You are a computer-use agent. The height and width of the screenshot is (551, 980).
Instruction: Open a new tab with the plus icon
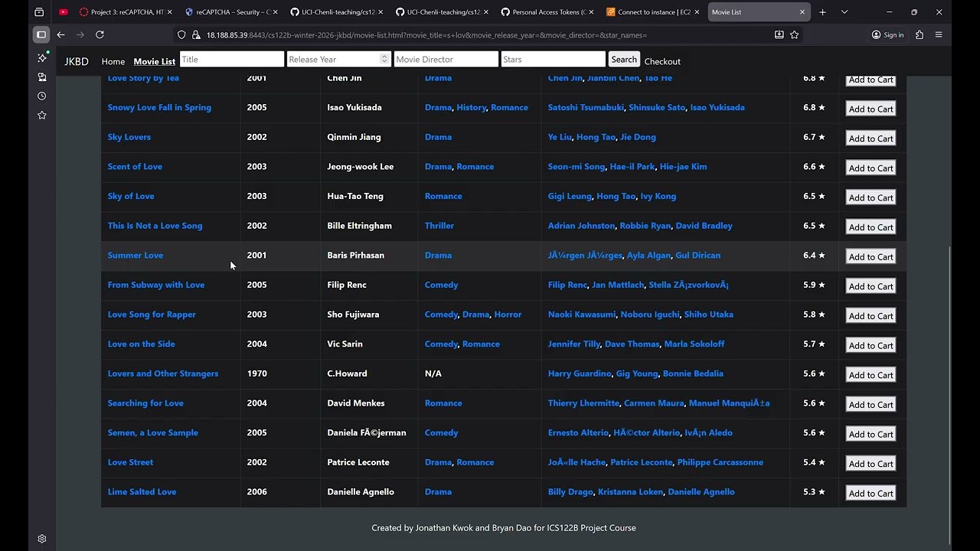[x=822, y=12]
